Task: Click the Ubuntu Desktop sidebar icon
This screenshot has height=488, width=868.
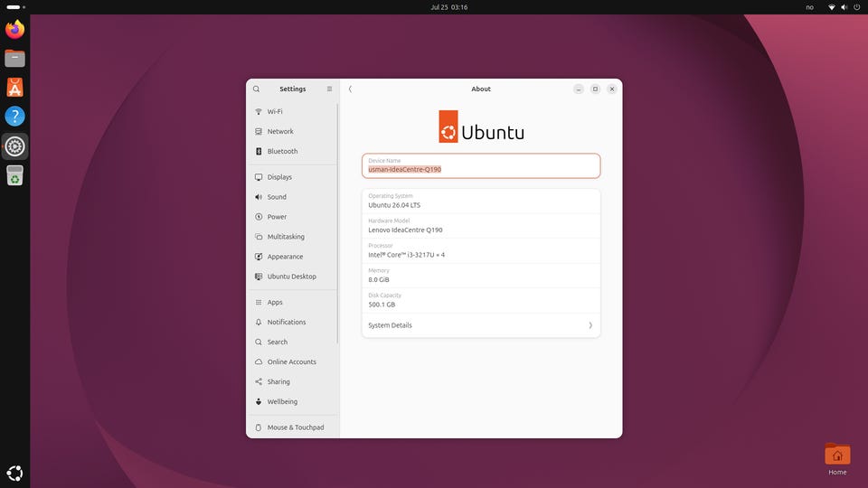Action: 259,277
